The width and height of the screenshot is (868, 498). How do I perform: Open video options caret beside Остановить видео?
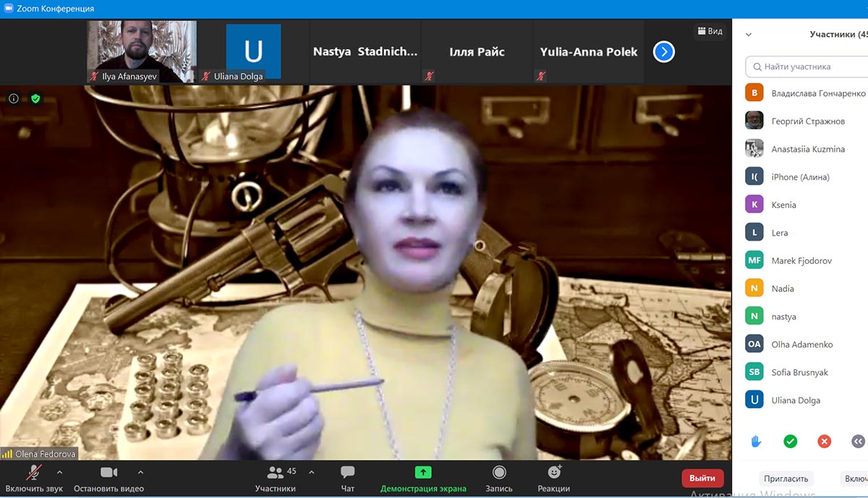click(140, 472)
